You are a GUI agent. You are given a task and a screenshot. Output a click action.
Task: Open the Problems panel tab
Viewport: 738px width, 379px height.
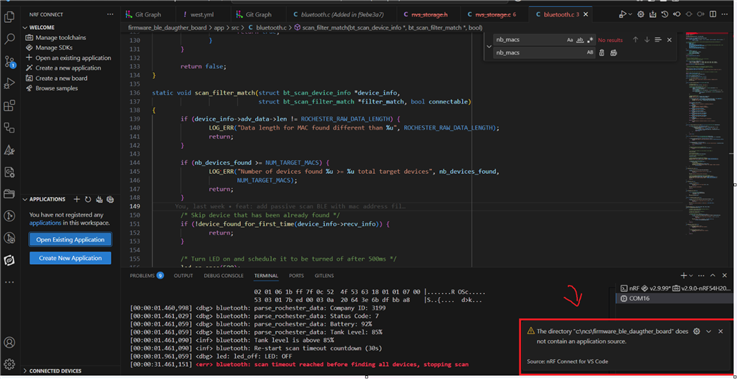(146, 275)
